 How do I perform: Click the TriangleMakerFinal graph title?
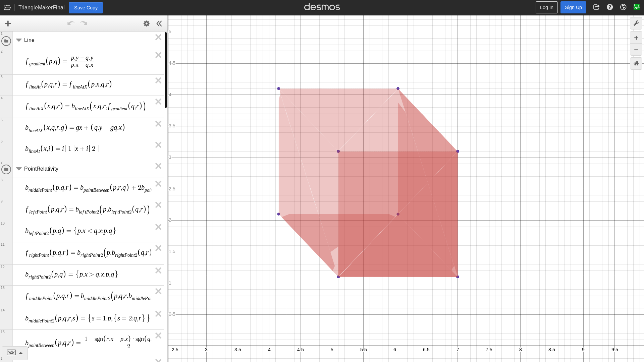(x=41, y=7)
